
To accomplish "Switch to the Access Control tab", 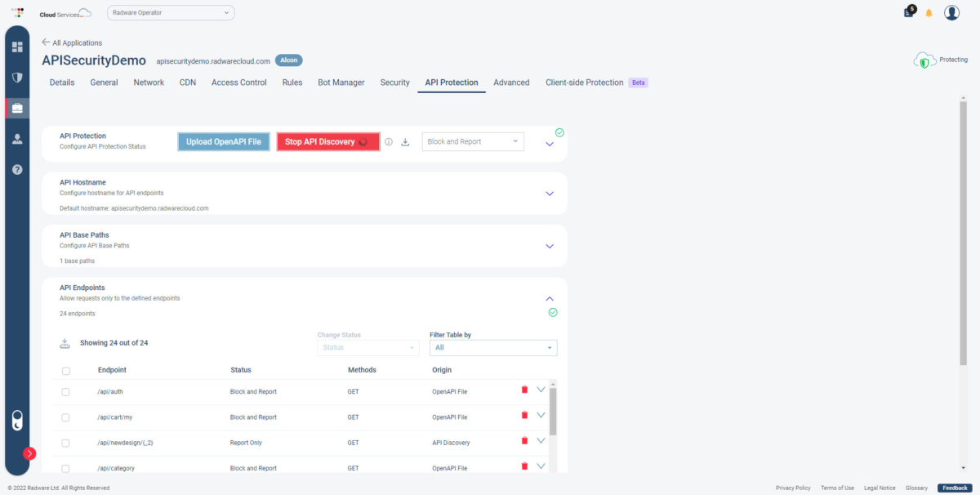I will pyautogui.click(x=239, y=82).
